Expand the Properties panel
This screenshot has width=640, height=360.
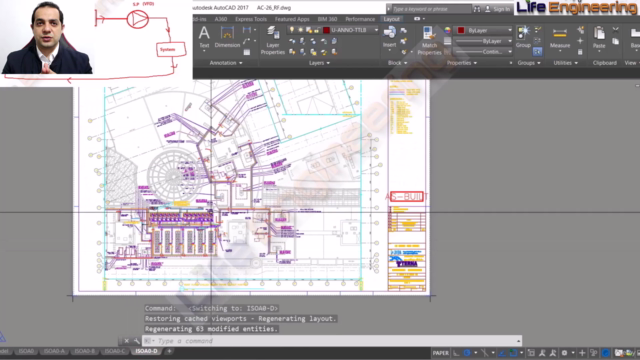(x=462, y=63)
